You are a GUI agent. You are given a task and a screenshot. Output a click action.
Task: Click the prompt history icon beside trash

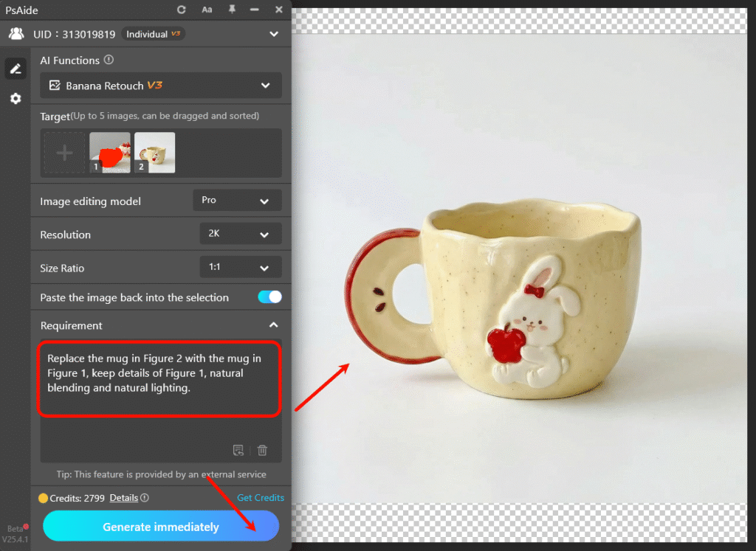click(x=238, y=450)
